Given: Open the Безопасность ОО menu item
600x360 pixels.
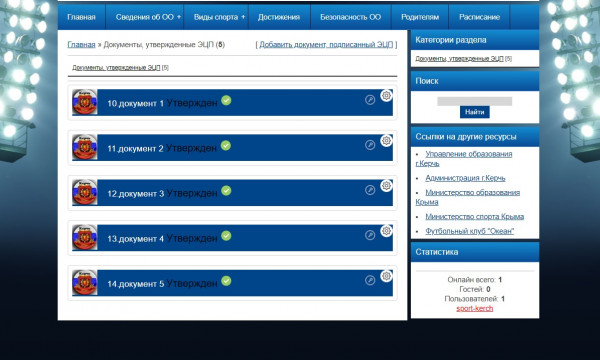Looking at the screenshot, I should pos(351,17).
